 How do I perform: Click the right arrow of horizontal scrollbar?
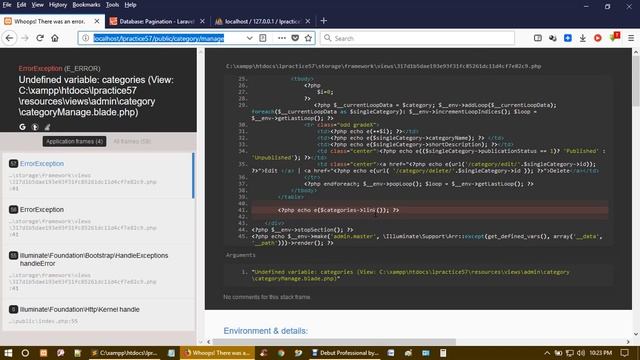628,342
